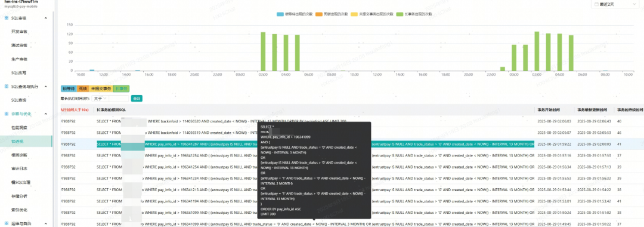Click the 诊断与优化 section grid icon
Viewport: 644px width, 227px height.
click(6, 113)
